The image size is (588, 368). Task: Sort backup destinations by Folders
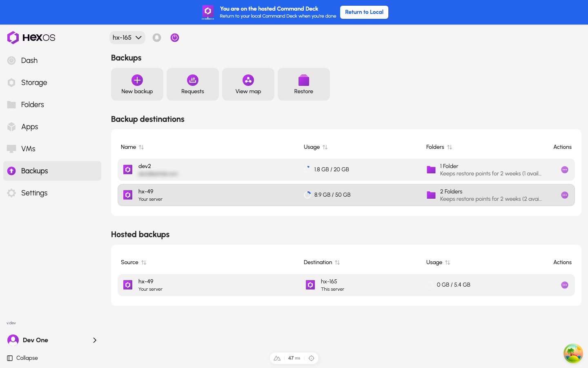click(x=439, y=147)
